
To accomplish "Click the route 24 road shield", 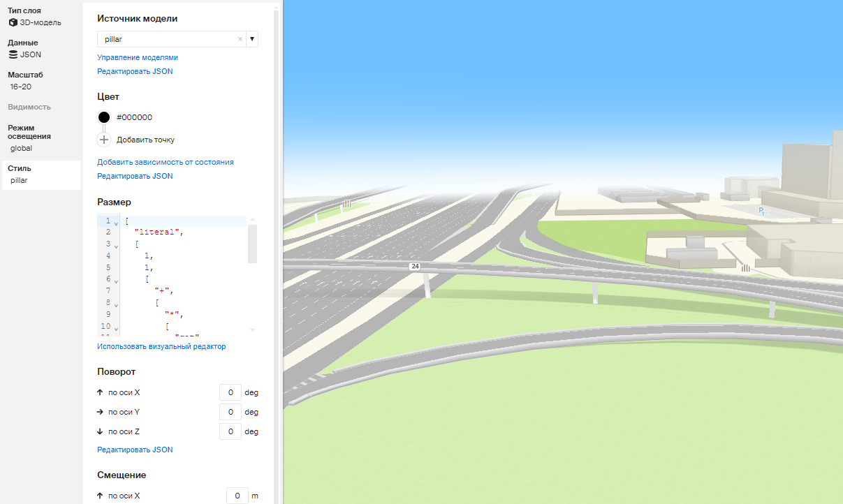I will click(416, 267).
